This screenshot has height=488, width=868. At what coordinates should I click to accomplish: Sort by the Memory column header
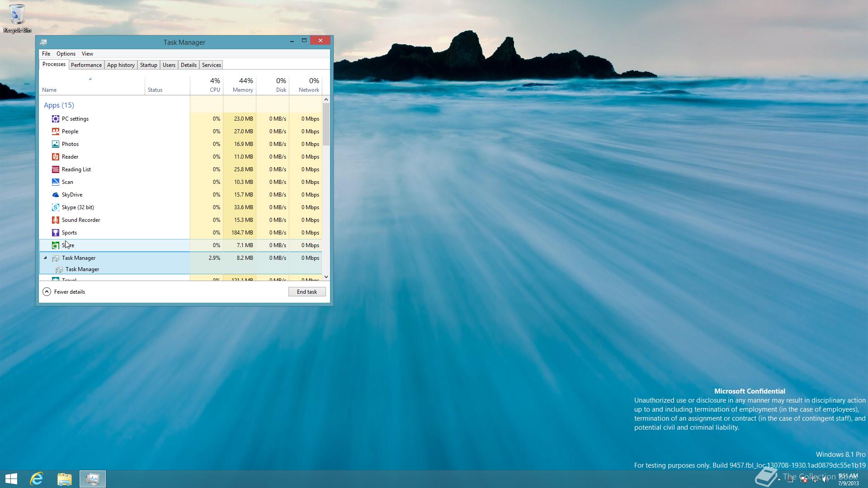click(x=240, y=85)
